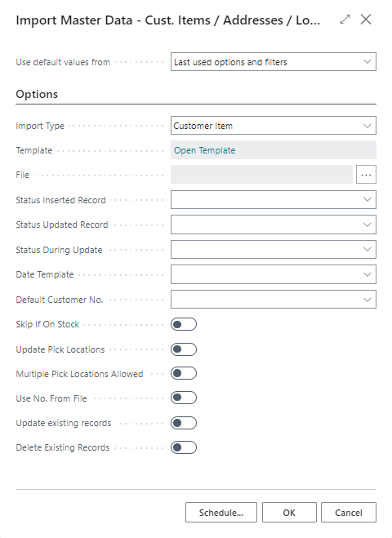Close the Import Master Data dialog

pos(366,20)
